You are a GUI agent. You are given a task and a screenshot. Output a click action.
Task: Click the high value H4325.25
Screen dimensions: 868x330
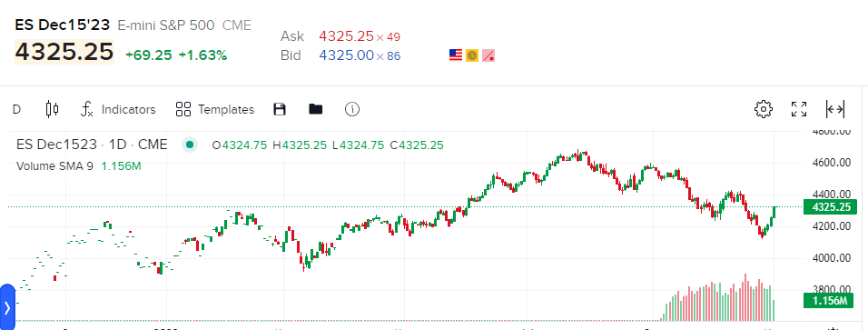(300, 145)
